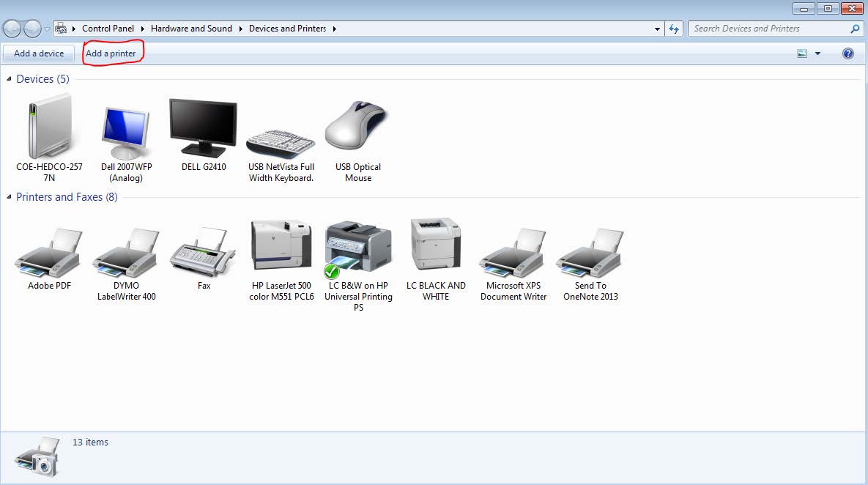868x485 pixels.
Task: Collapse the Printers and Faxes section
Action: (9, 196)
